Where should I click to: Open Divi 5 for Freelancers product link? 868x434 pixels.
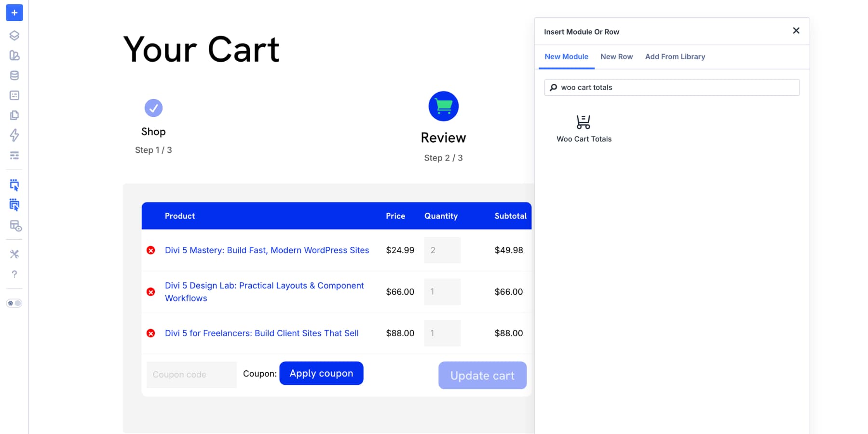pos(261,333)
